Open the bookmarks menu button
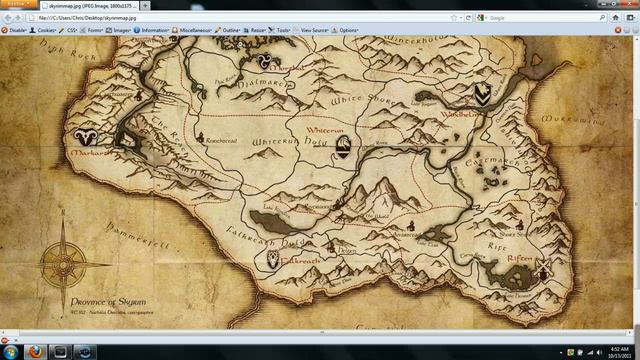This screenshot has height=360, width=640. (x=631, y=18)
